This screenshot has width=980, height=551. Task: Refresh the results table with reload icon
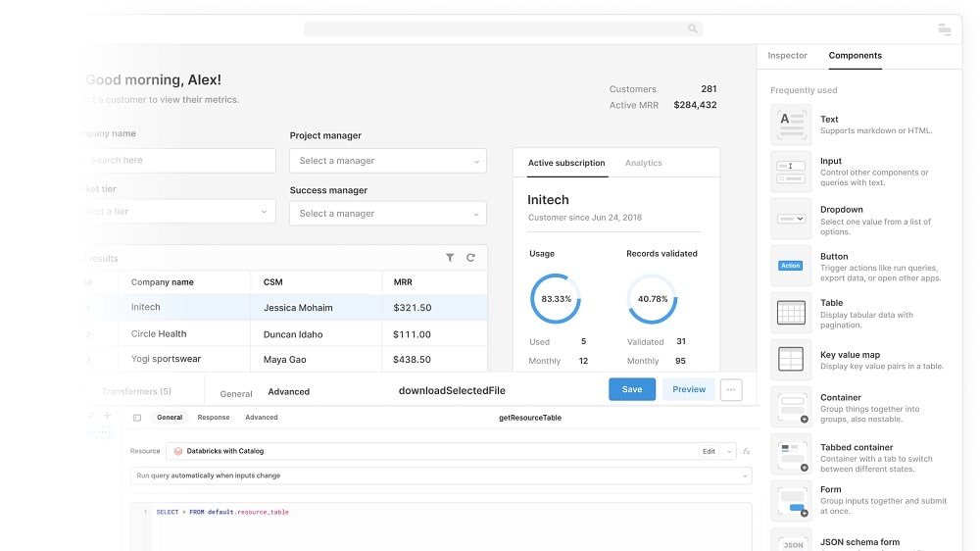click(x=470, y=258)
